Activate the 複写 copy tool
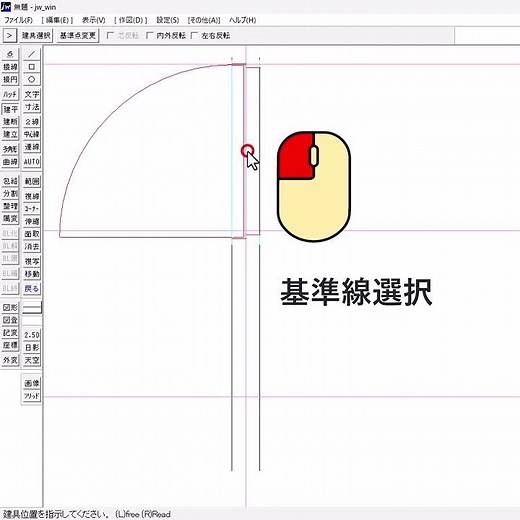 [32, 261]
